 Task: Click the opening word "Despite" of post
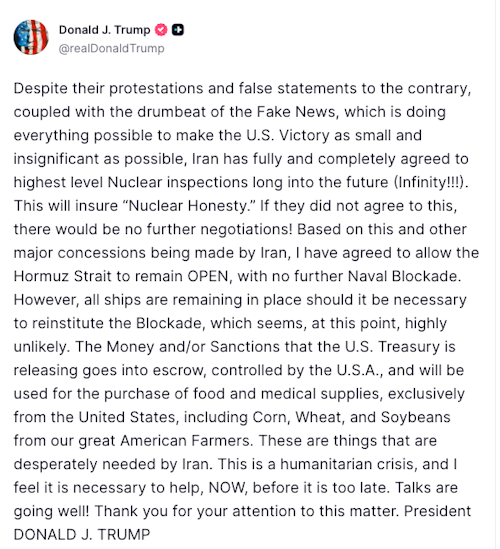(41, 89)
